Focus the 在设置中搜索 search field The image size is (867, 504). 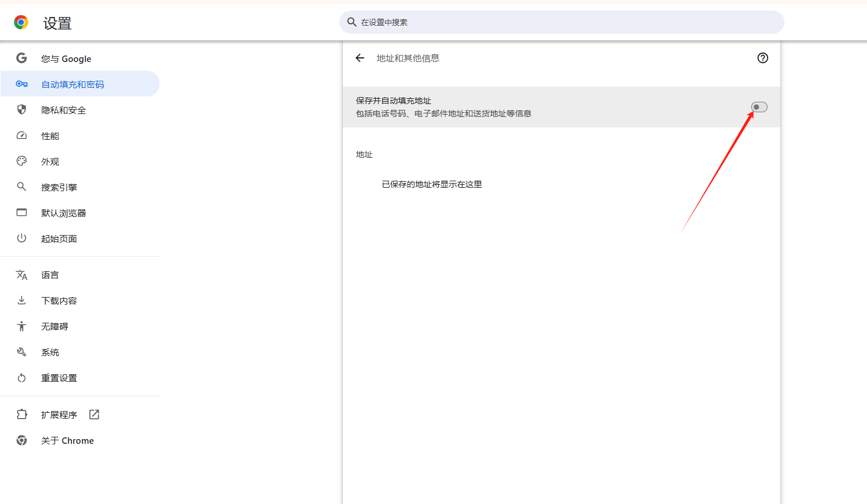pos(562,22)
